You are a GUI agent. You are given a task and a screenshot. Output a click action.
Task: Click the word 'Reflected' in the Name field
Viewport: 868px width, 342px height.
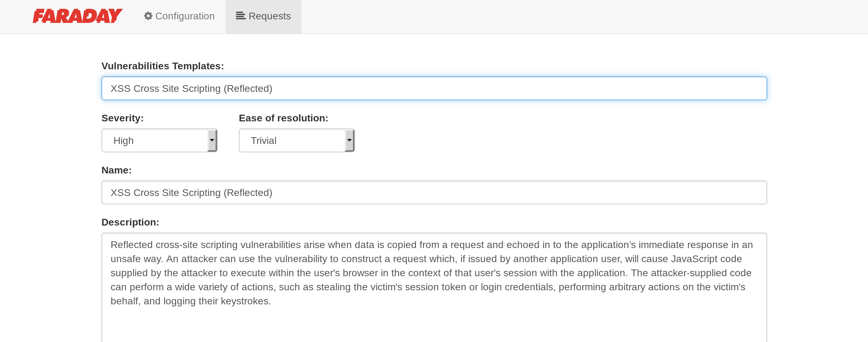[248, 193]
